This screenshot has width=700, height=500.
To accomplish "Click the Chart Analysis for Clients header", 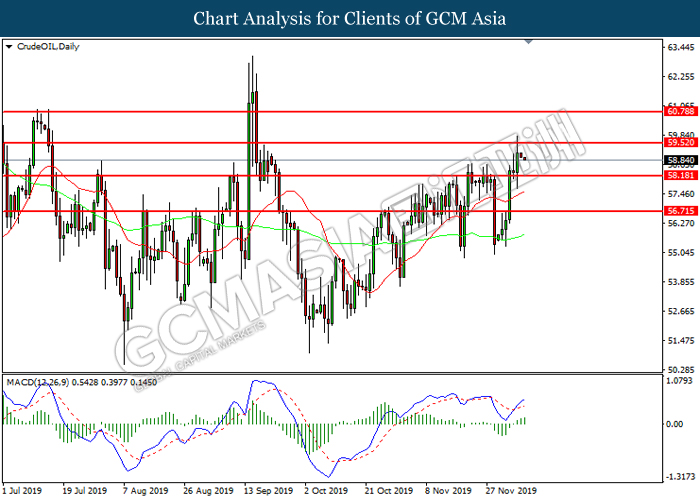I will click(350, 18).
